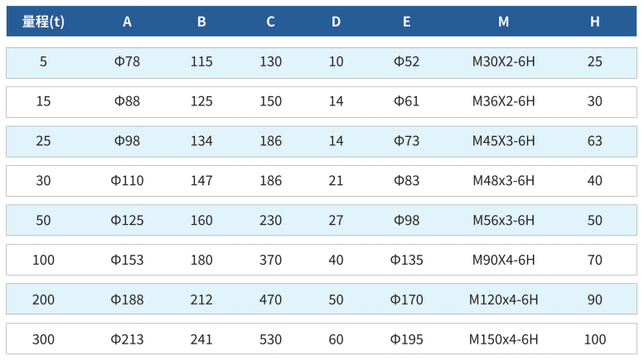Click the M120x4-6H thread value
This screenshot has width=644, height=361.
(504, 300)
